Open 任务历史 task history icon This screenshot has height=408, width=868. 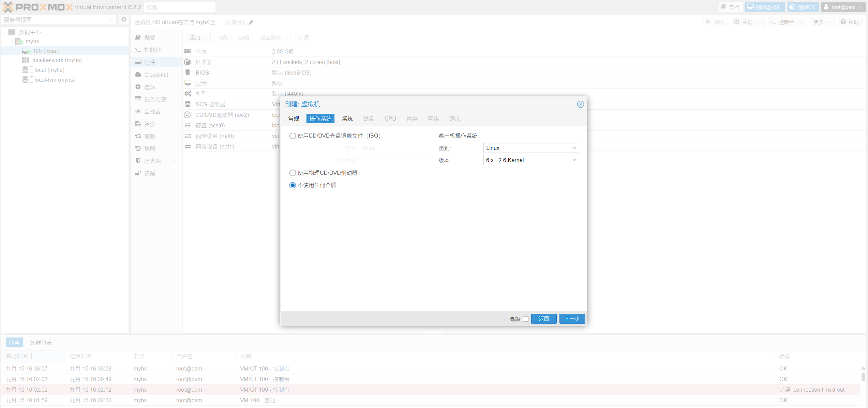[138, 99]
